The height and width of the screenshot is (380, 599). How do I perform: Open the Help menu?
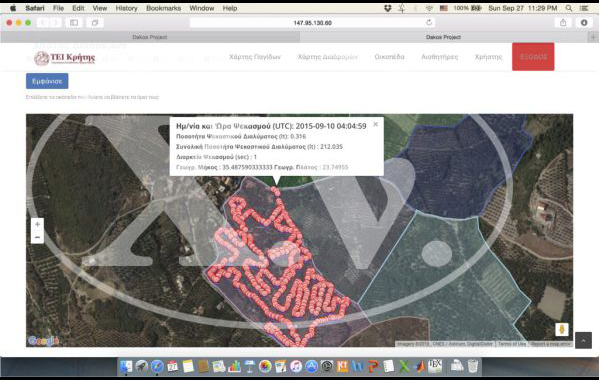(x=230, y=8)
